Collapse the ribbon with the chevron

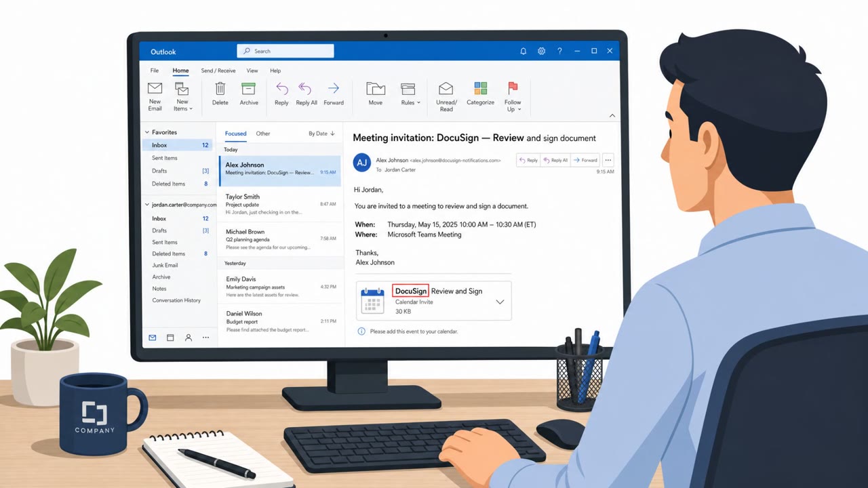[612, 116]
